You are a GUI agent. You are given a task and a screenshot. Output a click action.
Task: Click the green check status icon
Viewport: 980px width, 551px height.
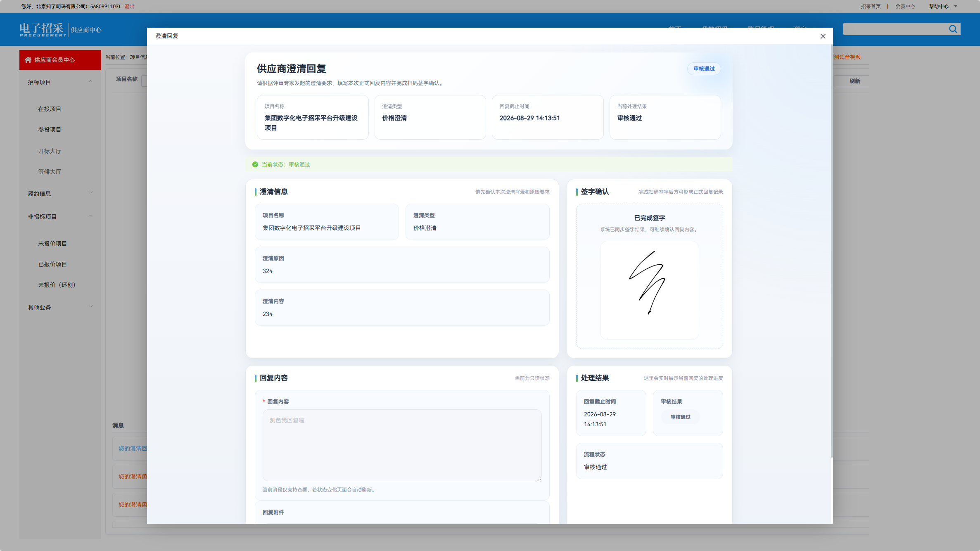[255, 164]
